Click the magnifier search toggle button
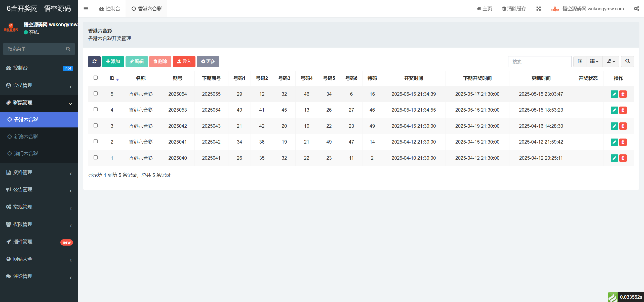This screenshot has width=644, height=302. [627, 61]
